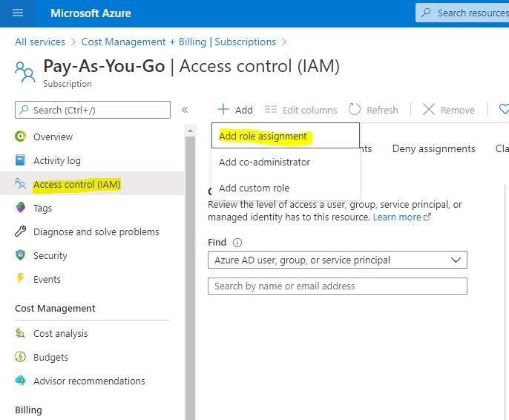Click the Remove button label

click(457, 110)
